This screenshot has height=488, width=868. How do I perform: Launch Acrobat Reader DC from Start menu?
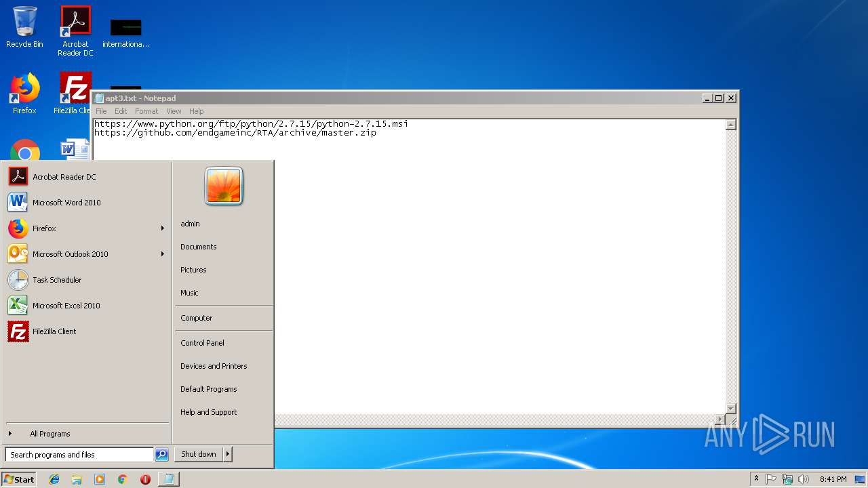coord(86,177)
